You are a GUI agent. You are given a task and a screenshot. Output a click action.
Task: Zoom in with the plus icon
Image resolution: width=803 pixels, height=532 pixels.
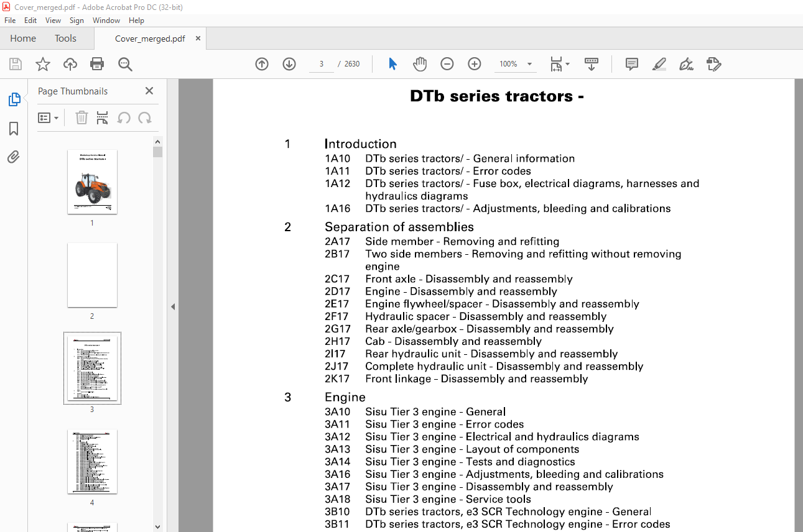475,64
